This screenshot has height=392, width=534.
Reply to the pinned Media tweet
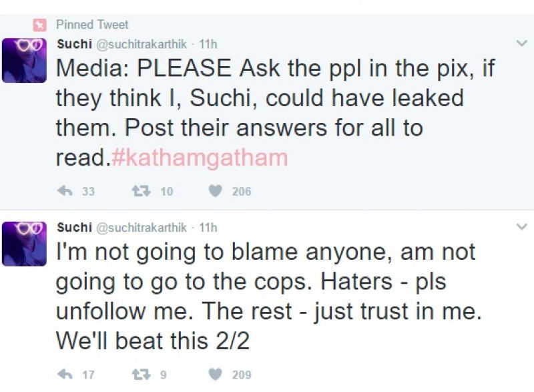pyautogui.click(x=65, y=191)
